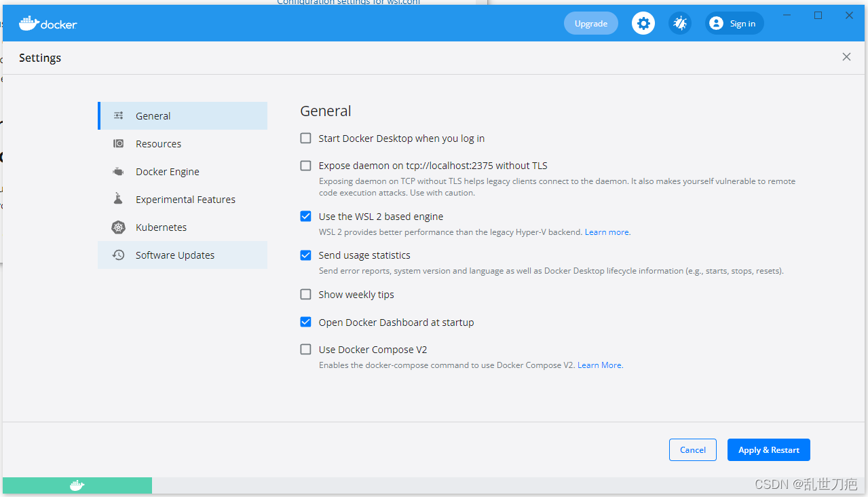Screen dimensions: 868x497
Task: Enable Show weekly tips checkbox
Action: point(306,295)
